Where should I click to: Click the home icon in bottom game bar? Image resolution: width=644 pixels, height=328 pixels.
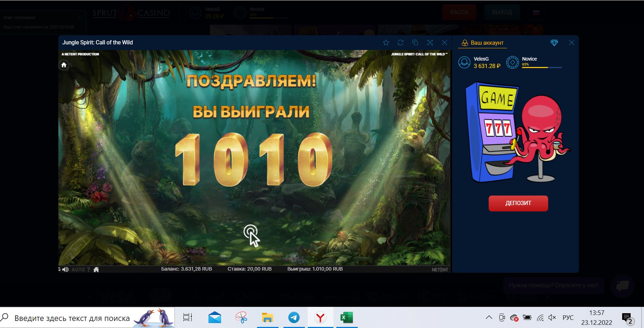(96, 270)
